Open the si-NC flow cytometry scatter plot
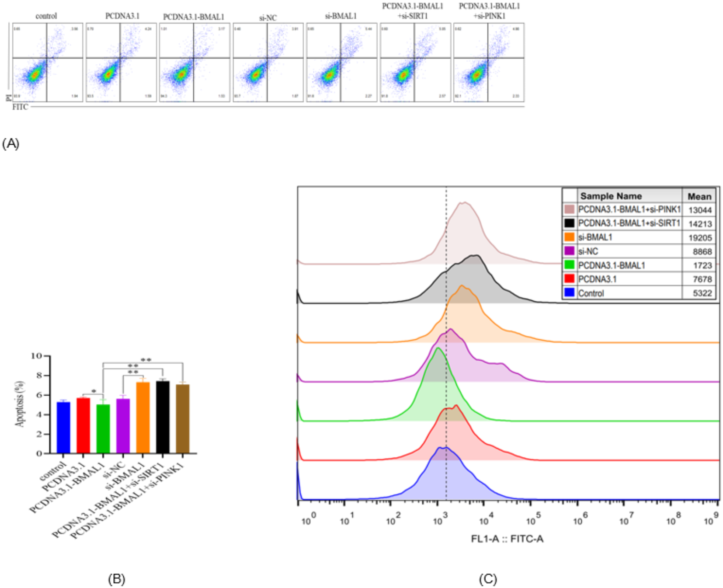723x588 pixels. pyautogui.click(x=268, y=62)
